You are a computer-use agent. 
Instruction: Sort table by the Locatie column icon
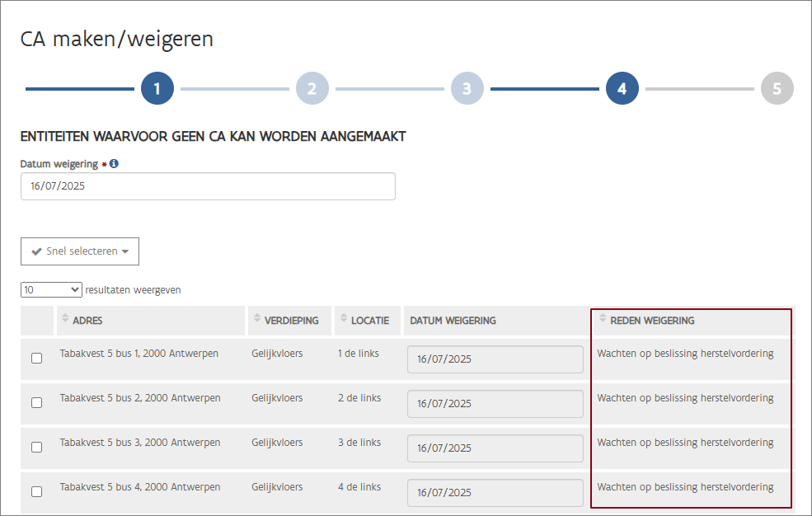pos(344,320)
